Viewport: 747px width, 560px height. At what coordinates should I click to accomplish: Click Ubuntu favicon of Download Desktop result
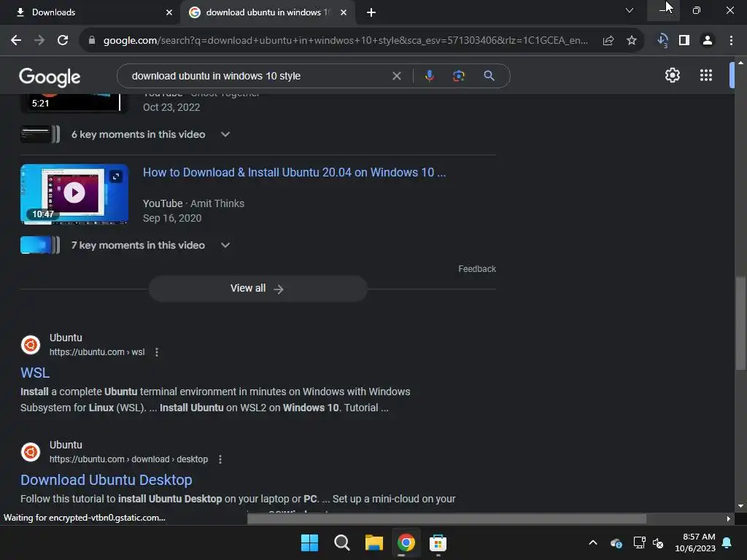31,452
